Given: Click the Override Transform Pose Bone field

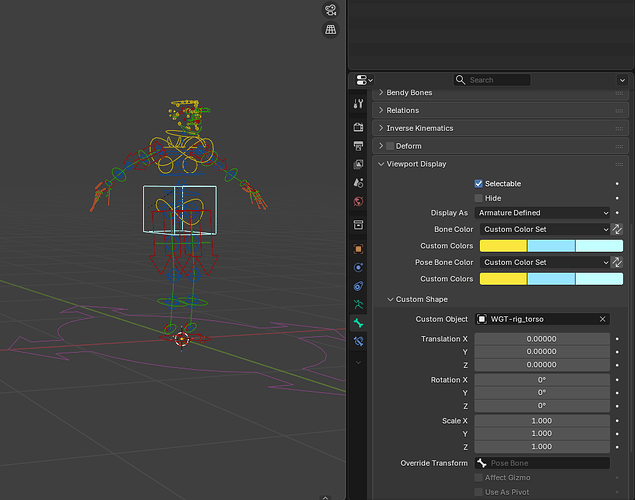Looking at the screenshot, I should click(x=542, y=463).
